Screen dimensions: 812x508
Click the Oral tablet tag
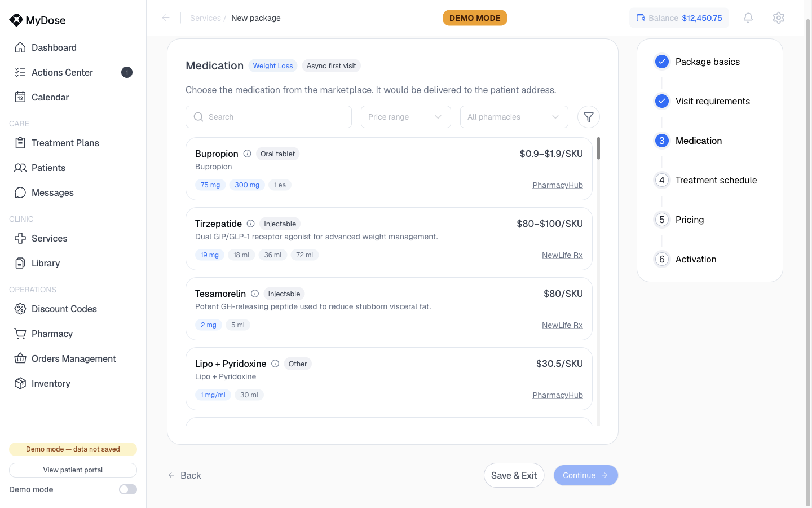pyautogui.click(x=277, y=154)
